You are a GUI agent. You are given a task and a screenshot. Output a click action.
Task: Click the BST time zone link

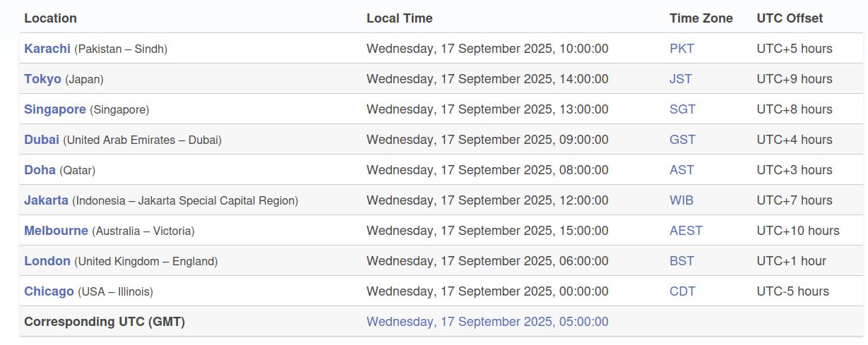(682, 261)
